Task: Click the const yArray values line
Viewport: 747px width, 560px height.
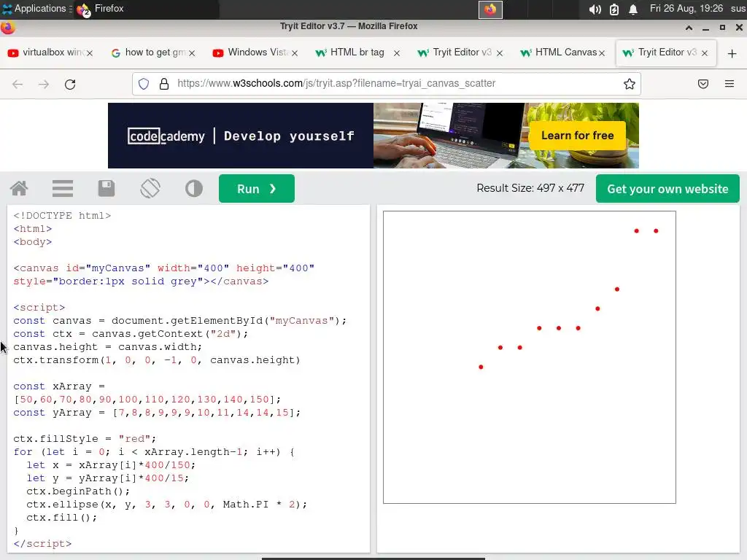Action: (158, 413)
